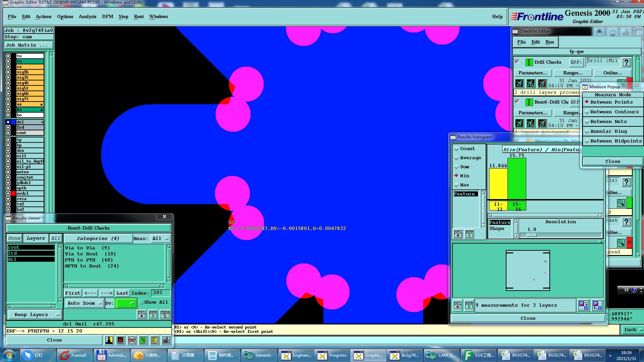Select PTH to PTH (60) category

click(89, 260)
